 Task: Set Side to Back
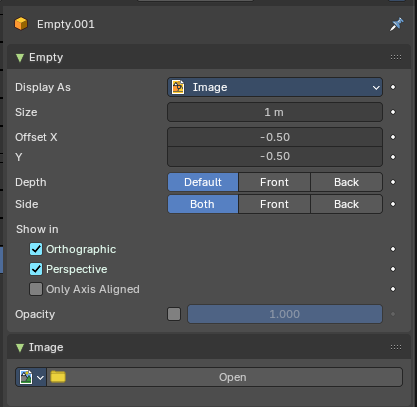tap(346, 204)
